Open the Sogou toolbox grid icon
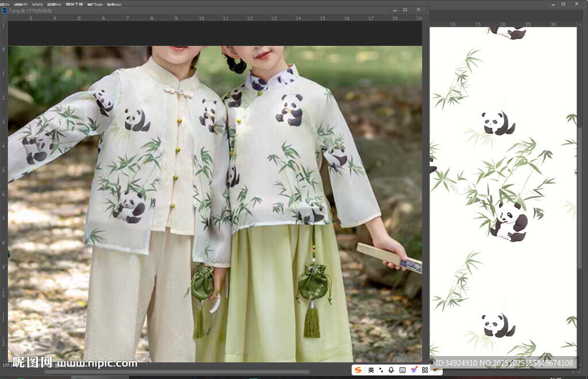The image size is (588, 379). coord(425,370)
